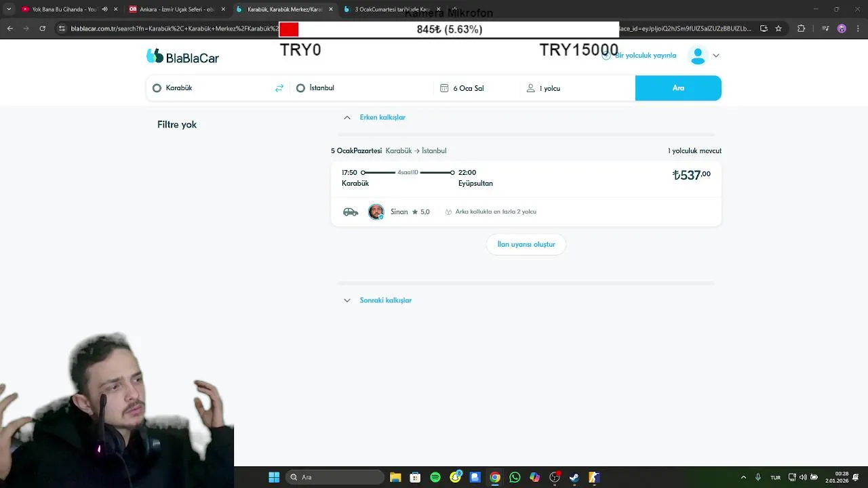868x488 pixels.
Task: Open Bir yolculuk yayınla link
Action: [639, 56]
